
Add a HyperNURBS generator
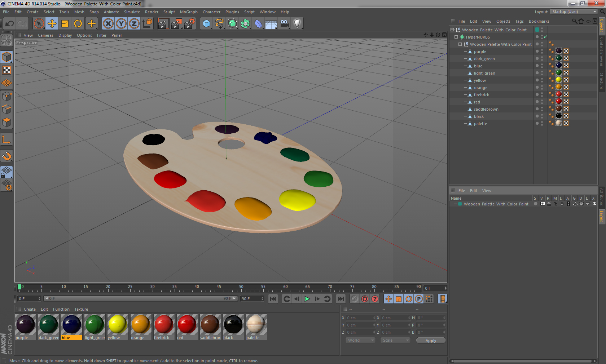pos(233,24)
